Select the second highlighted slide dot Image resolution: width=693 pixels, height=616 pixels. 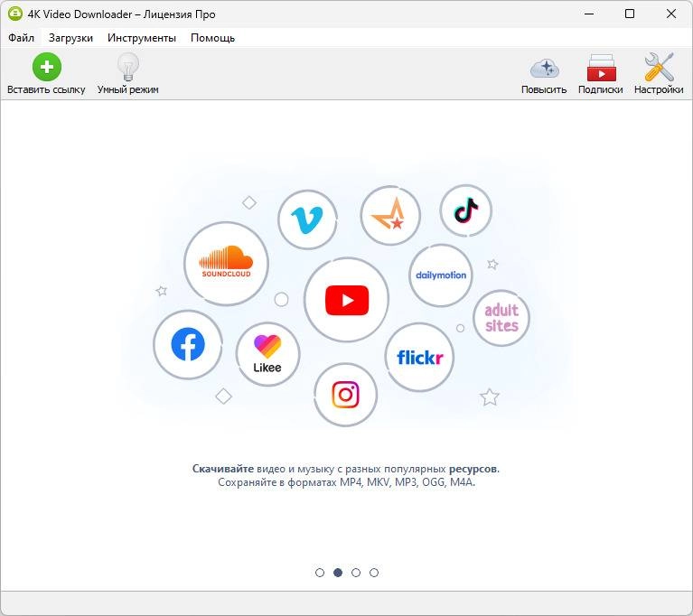[338, 573]
